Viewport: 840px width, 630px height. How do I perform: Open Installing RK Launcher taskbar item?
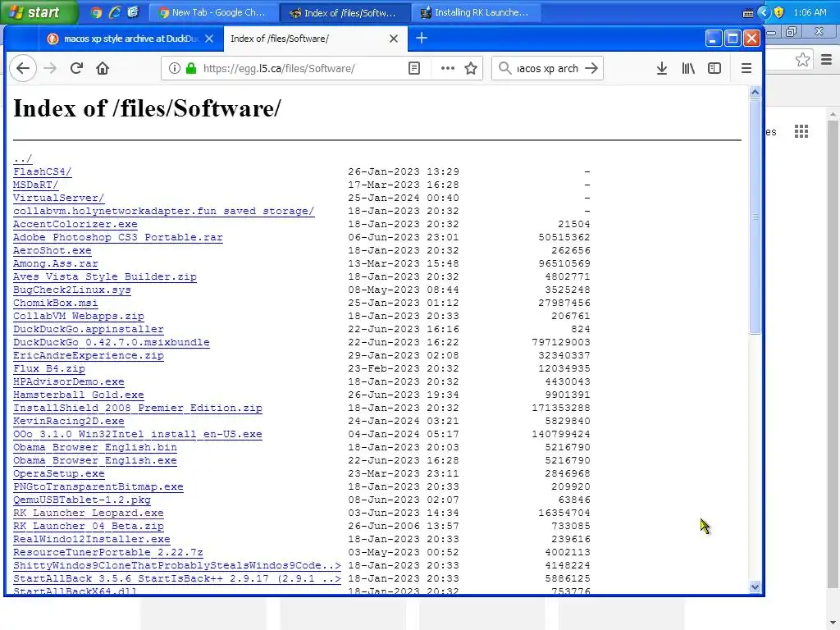pyautogui.click(x=476, y=12)
